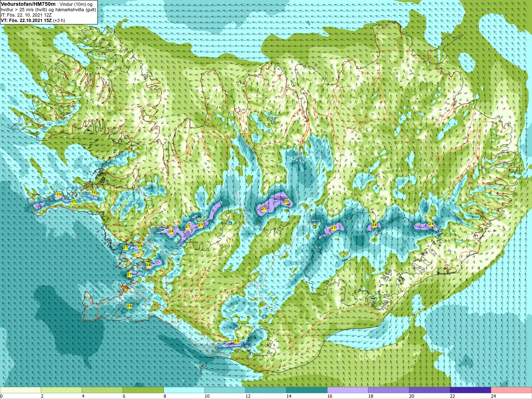The height and width of the screenshot is (399, 532).
Task: Select the legend tick number 22
Action: (x=453, y=397)
